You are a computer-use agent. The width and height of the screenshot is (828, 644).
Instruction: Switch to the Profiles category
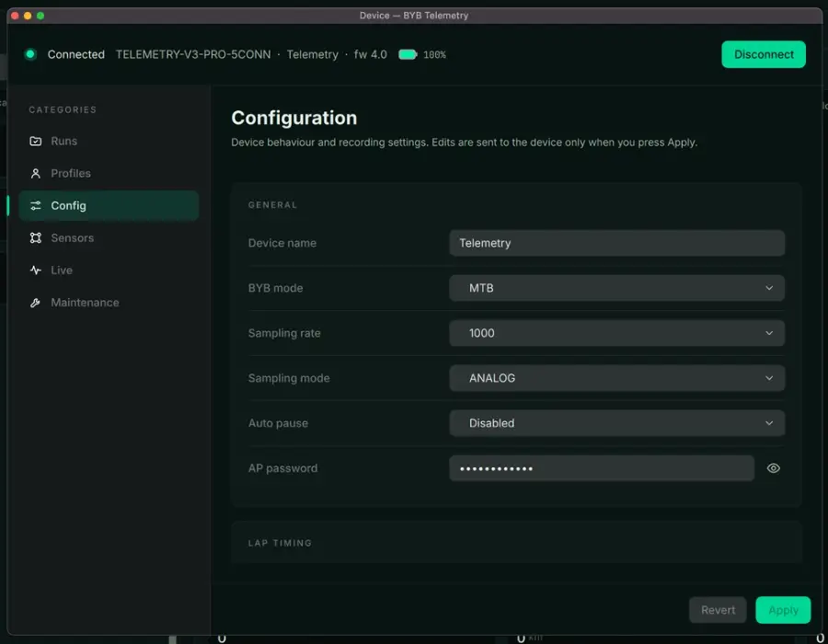(109, 173)
